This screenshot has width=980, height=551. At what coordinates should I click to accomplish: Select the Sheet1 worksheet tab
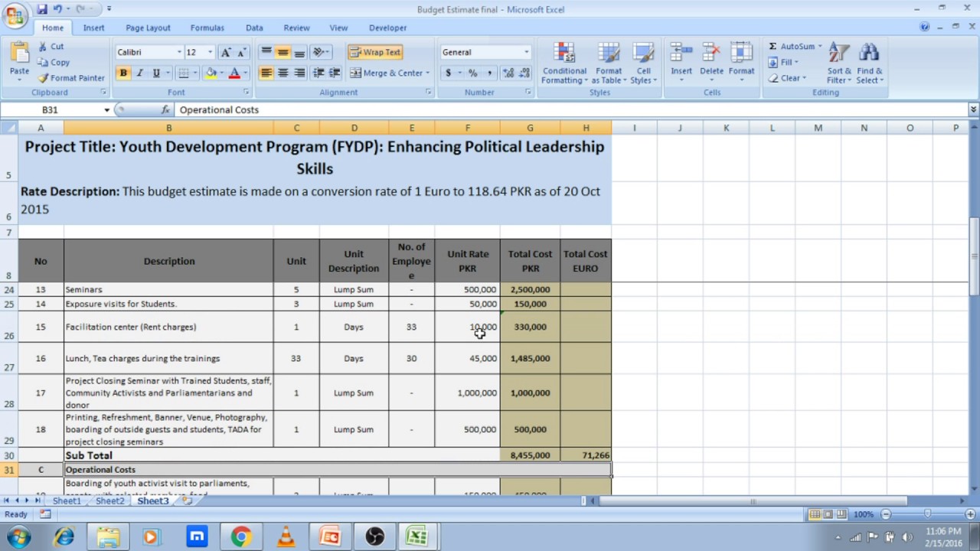point(67,501)
